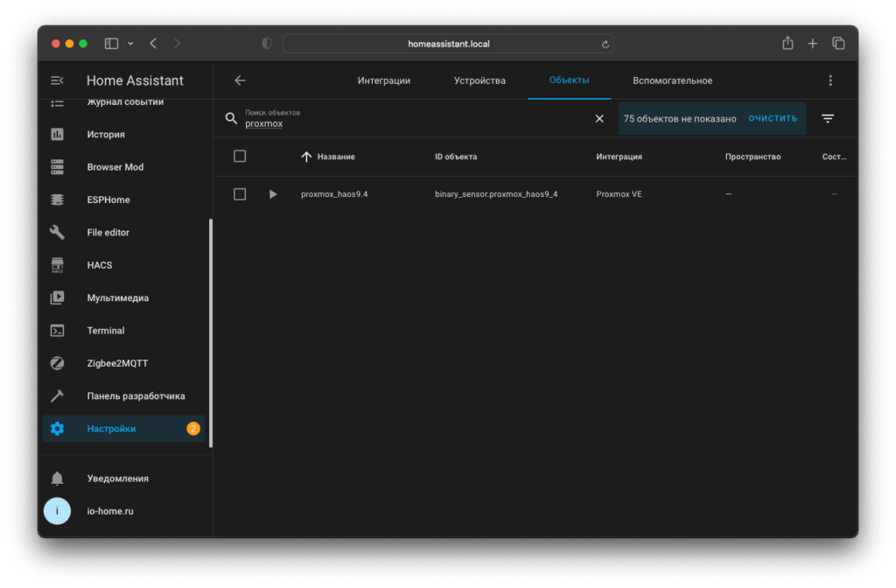Toggle Safari sidebar button

click(x=111, y=44)
